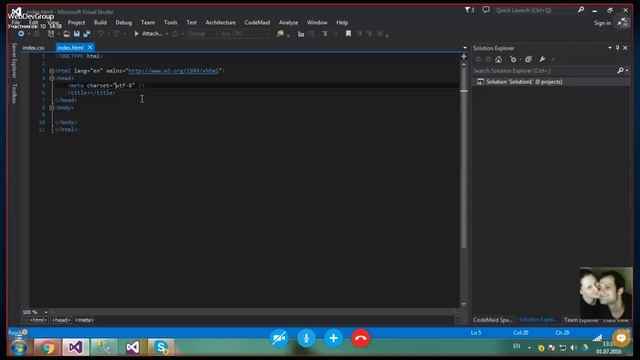640x360 pixels.
Task: Open the Debug configuration dropdown
Action: tap(202, 34)
